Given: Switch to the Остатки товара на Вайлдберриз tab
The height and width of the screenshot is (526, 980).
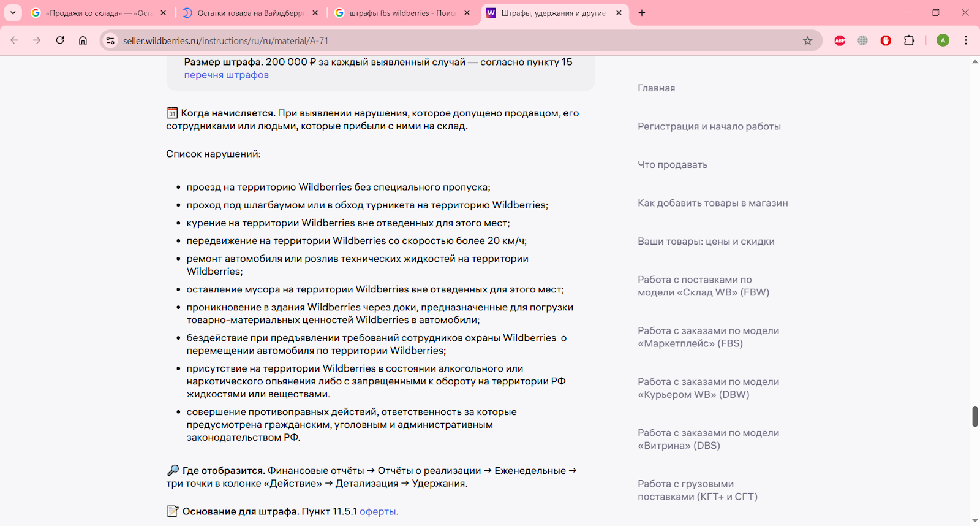Looking at the screenshot, I should pyautogui.click(x=250, y=13).
